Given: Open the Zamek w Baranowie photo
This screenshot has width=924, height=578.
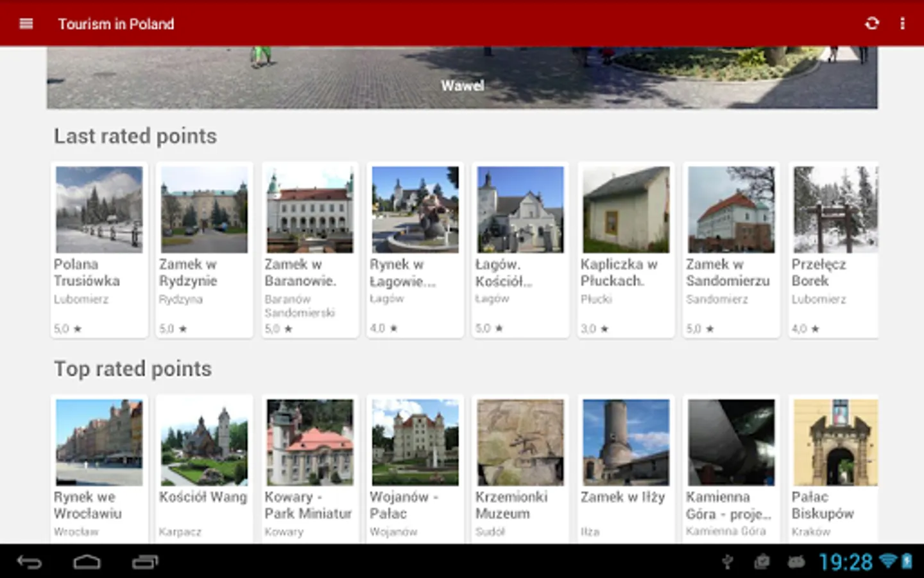Looking at the screenshot, I should [x=310, y=209].
